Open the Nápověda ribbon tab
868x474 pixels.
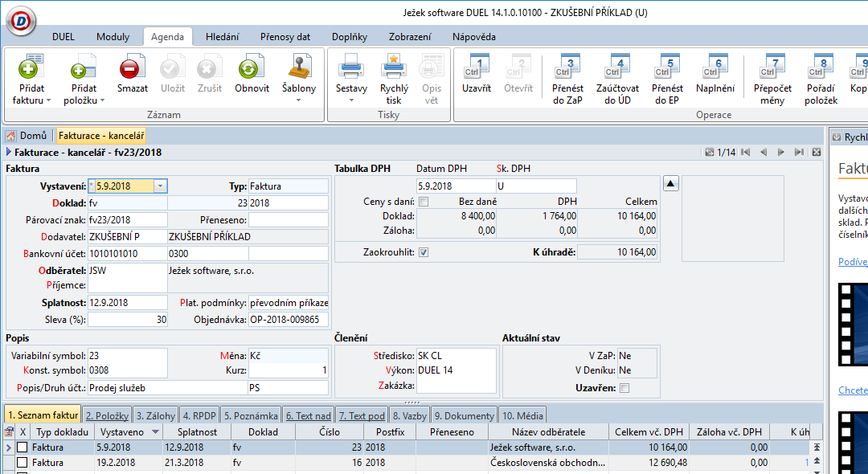tap(474, 37)
